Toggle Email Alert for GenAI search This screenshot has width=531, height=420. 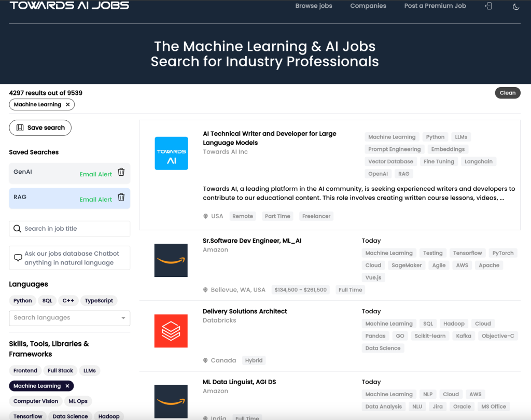pyautogui.click(x=96, y=174)
